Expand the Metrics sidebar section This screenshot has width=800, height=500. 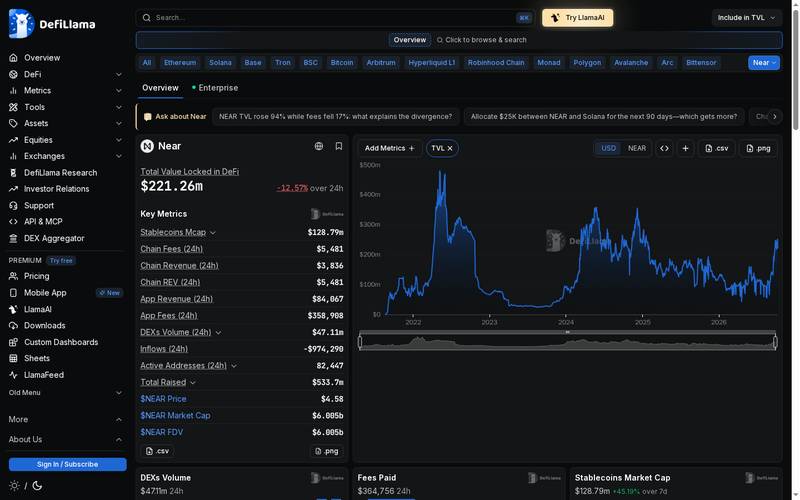pos(119,91)
